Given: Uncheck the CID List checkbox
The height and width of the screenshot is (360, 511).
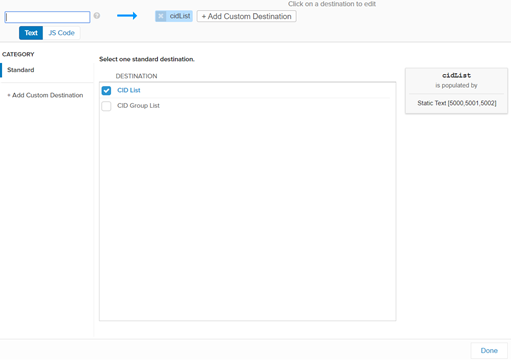Looking at the screenshot, I should click(106, 90).
